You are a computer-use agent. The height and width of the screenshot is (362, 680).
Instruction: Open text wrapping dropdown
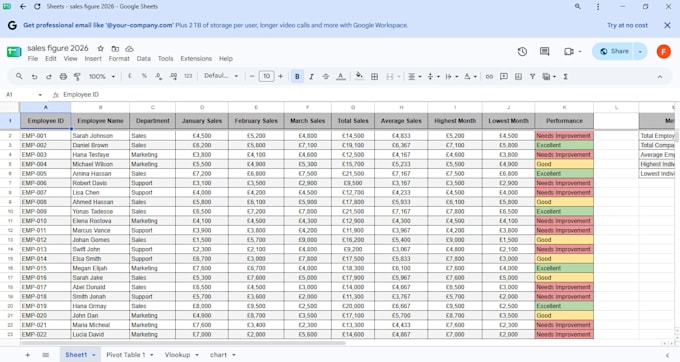tap(451, 76)
